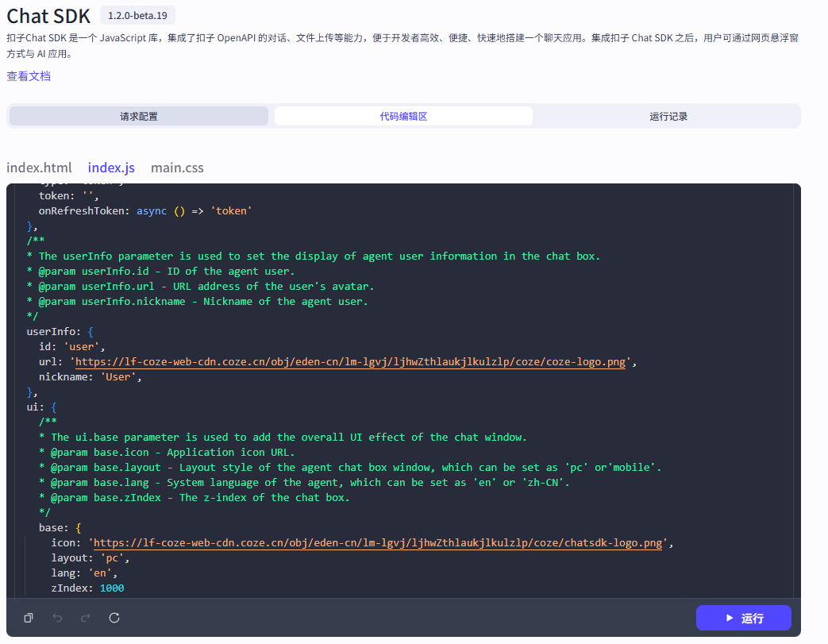The width and height of the screenshot is (828, 644).
Task: Open the chatsdk-logo.png icon URL
Action: pos(378,542)
